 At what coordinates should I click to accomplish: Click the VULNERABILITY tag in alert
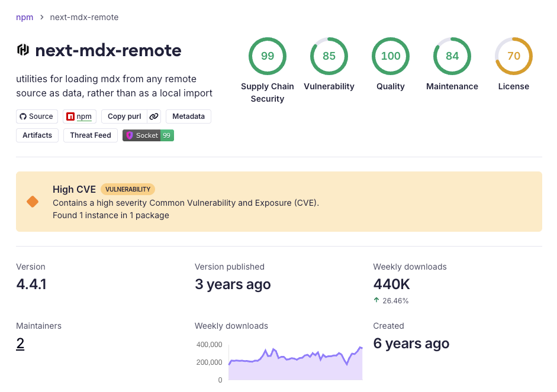tap(128, 189)
